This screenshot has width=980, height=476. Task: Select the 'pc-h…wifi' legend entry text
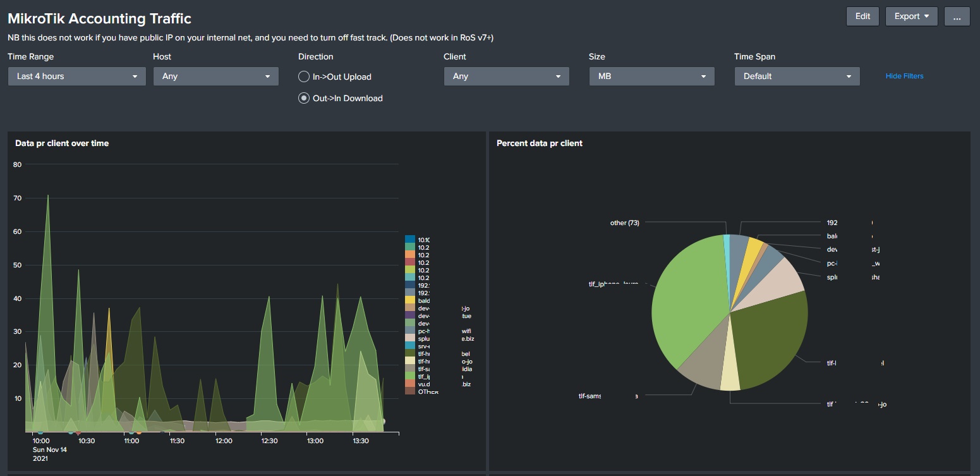(x=445, y=331)
